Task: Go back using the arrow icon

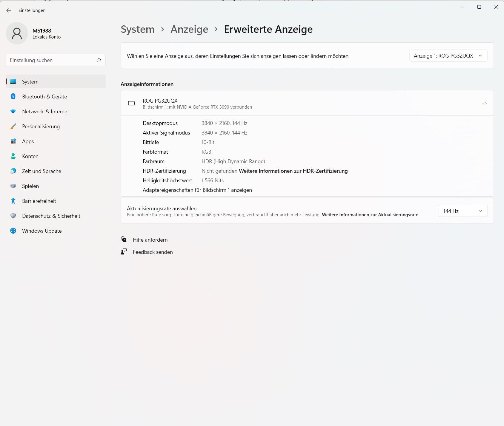Action: [x=8, y=10]
